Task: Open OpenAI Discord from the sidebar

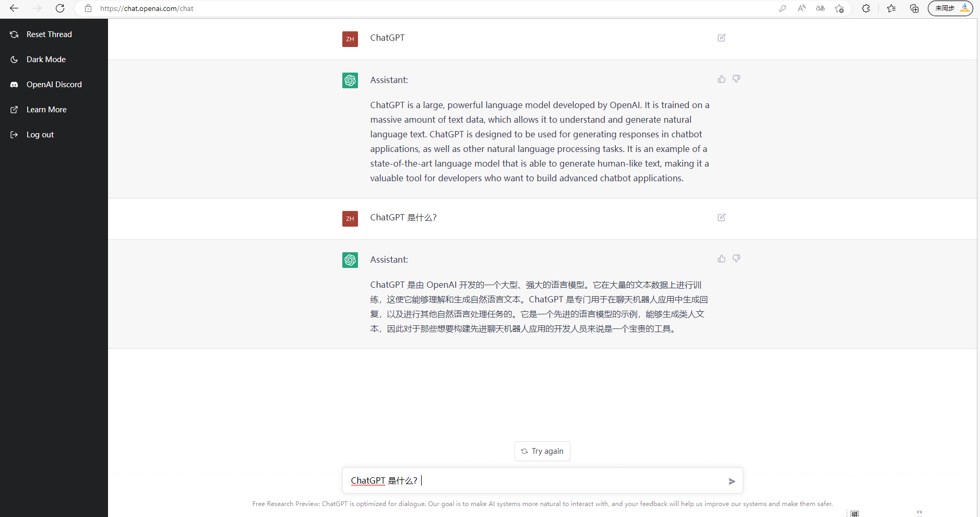Action: [x=54, y=84]
